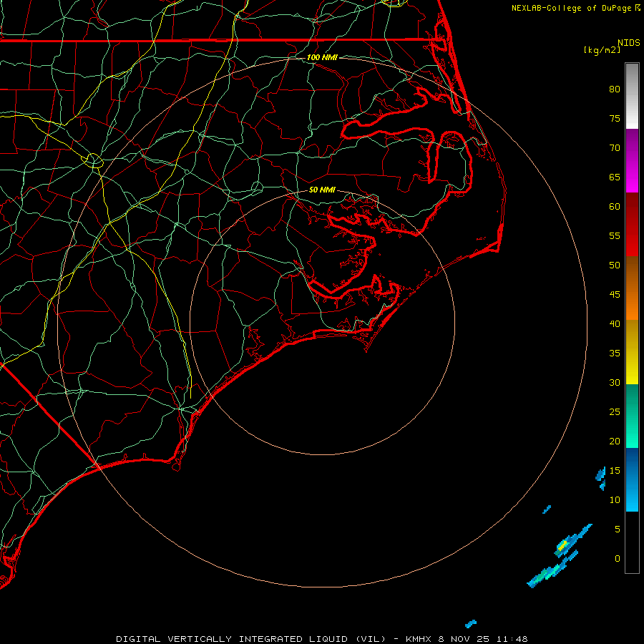Click the KMHX radar site identifier
Image resolution: width=644 pixels, height=644 pixels.
[421, 639]
